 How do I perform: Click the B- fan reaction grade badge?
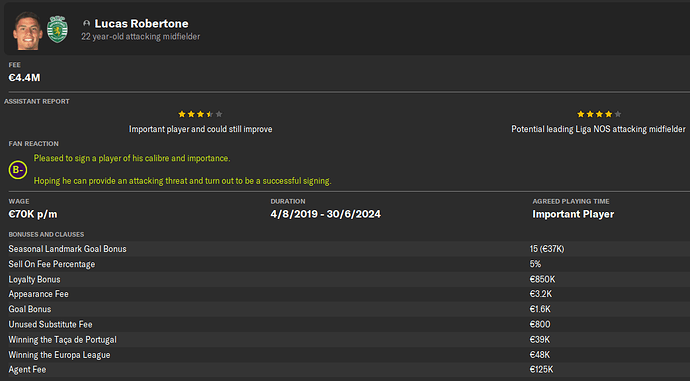[18, 170]
